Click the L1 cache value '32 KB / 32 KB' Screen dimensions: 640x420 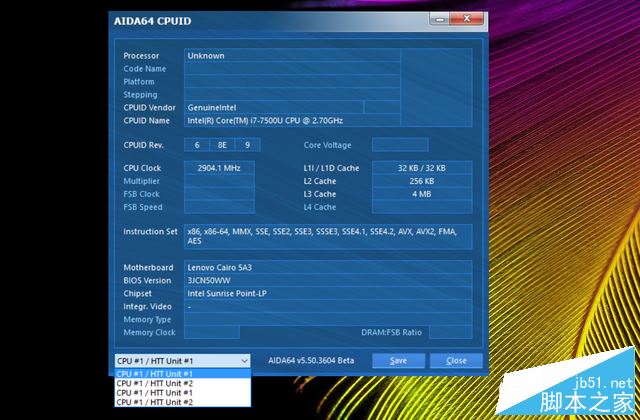click(x=422, y=168)
